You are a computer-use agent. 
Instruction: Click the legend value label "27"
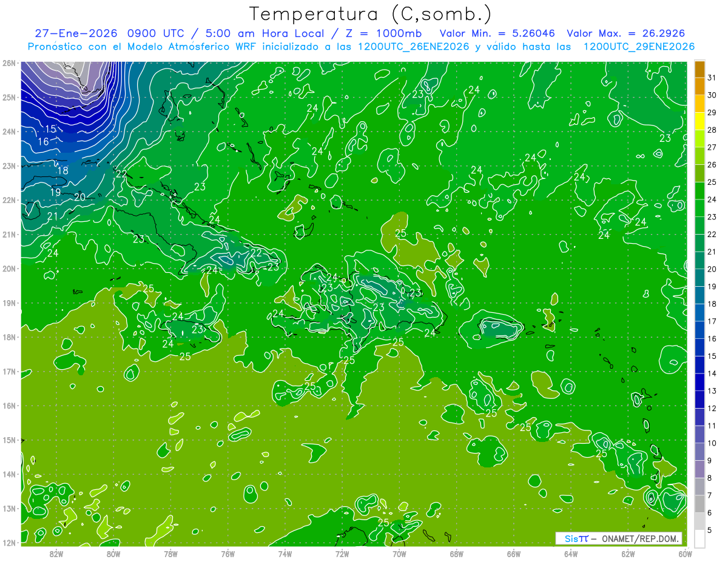click(x=712, y=147)
